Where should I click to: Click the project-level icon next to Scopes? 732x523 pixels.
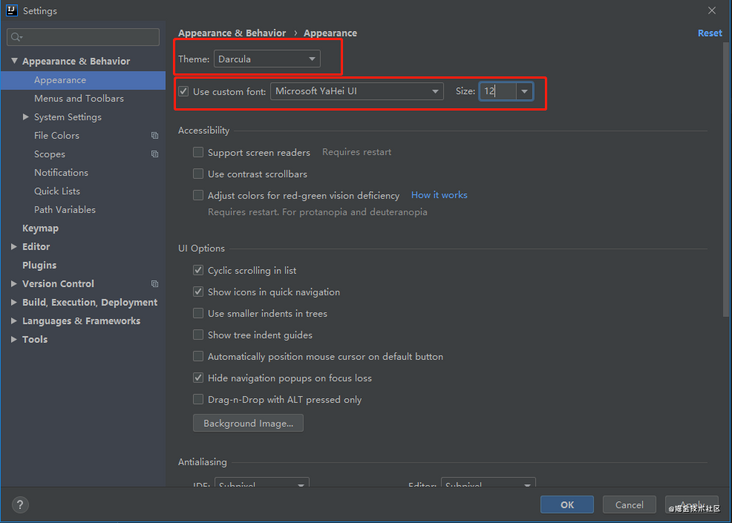tap(155, 154)
